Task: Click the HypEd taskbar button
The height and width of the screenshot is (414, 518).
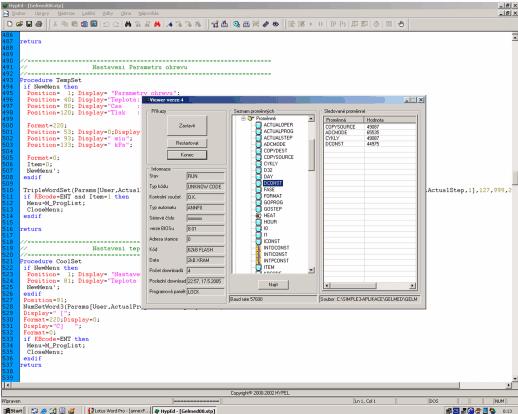Action: (184, 411)
